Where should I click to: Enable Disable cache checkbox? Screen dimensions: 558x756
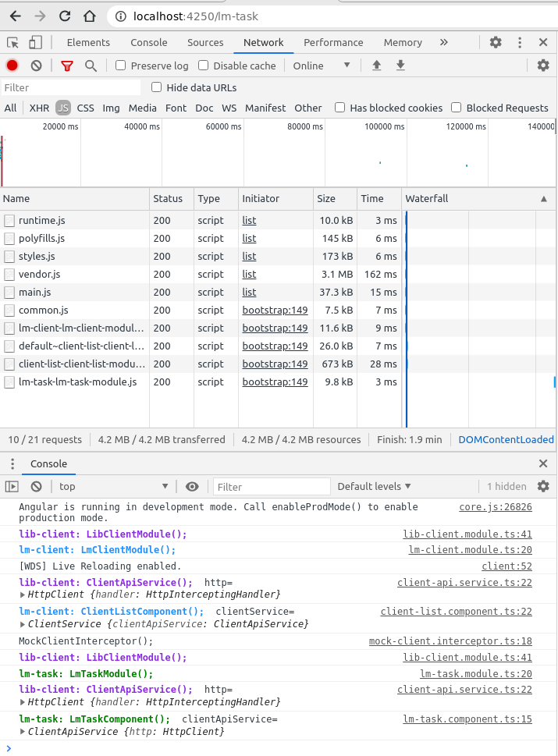click(x=204, y=65)
